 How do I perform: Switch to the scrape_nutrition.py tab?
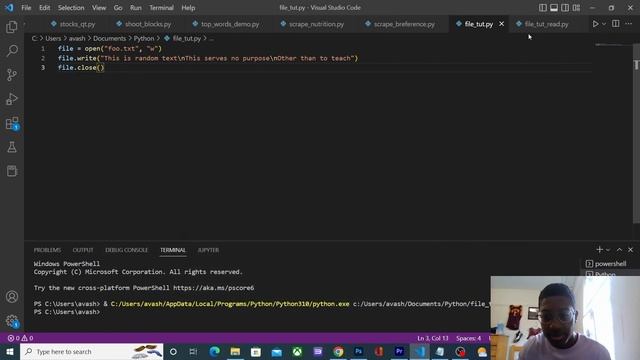(x=312, y=24)
